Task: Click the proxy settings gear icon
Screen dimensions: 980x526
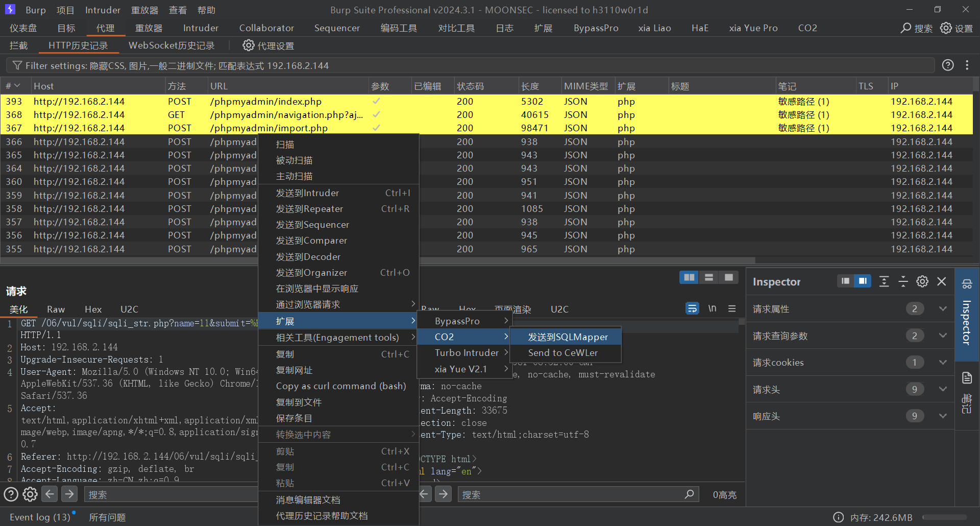Action: pos(249,45)
